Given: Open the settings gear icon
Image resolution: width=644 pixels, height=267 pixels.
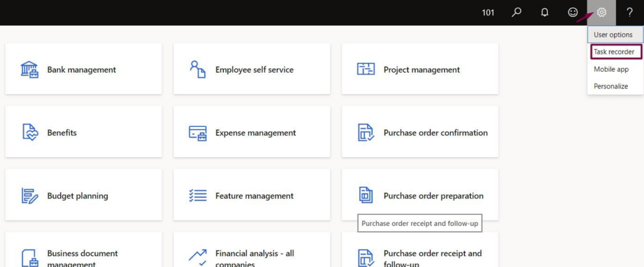Looking at the screenshot, I should [x=601, y=13].
